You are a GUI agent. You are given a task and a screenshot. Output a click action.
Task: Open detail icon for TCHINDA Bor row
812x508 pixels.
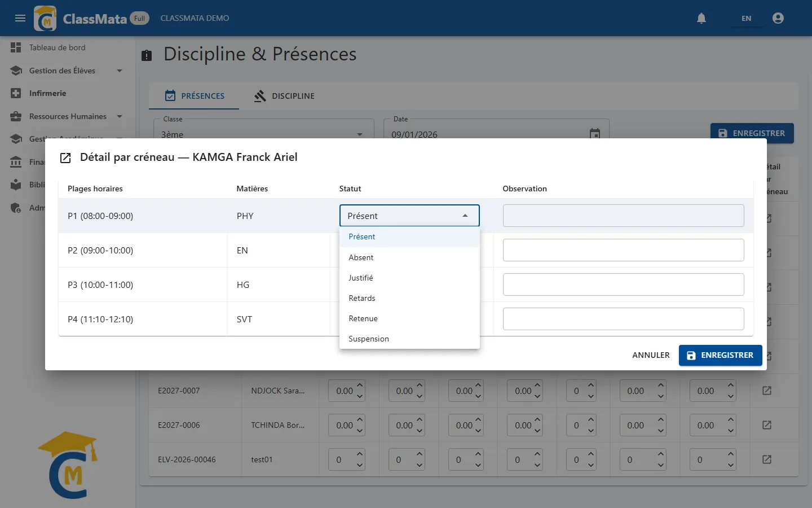coord(767,425)
